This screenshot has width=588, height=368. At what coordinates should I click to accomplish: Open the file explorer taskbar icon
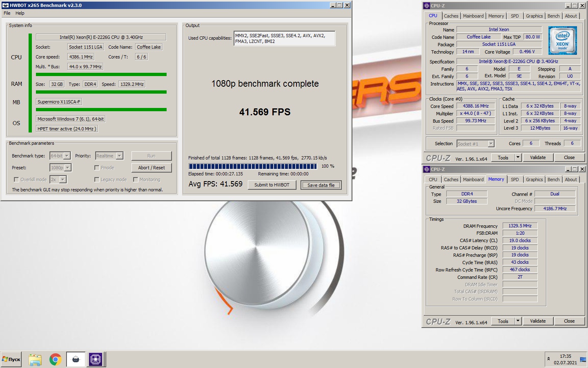tap(35, 359)
